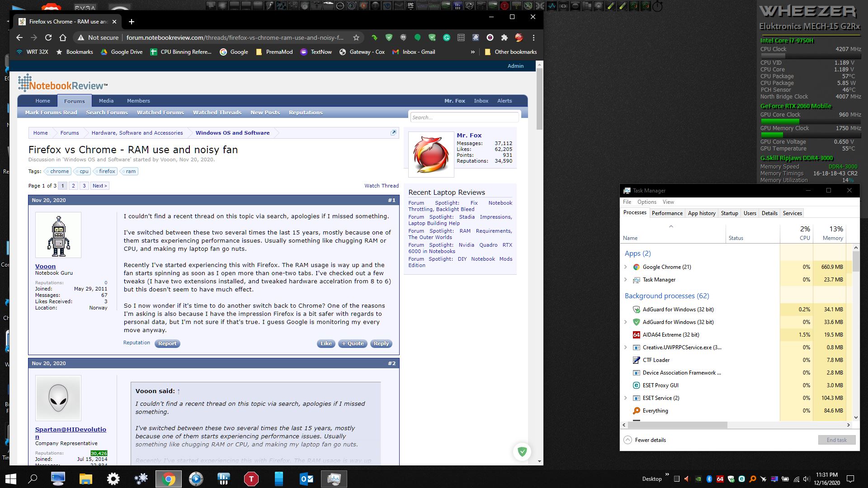Screen dimensions: 868x488
Task: Open the Options menu in Task Manager
Action: (x=646, y=202)
